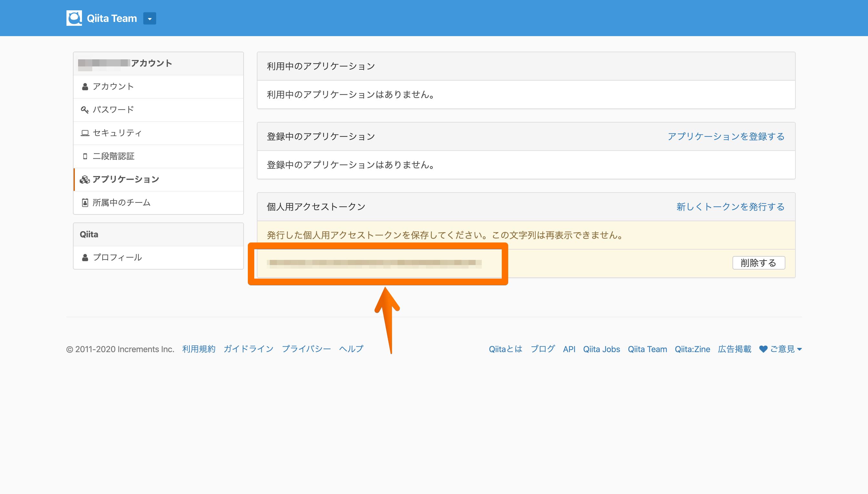
Task: Click the cubes icon beside アプリケーション
Action: click(x=85, y=180)
